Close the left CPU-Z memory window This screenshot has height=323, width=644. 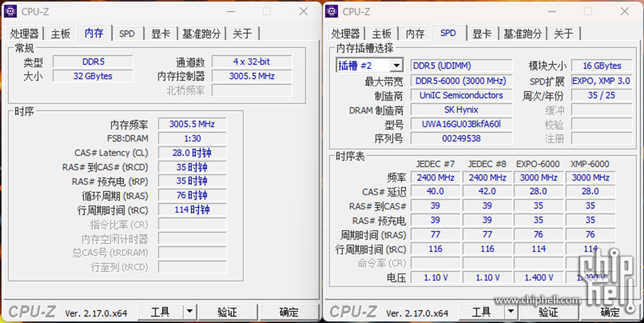(303, 11)
